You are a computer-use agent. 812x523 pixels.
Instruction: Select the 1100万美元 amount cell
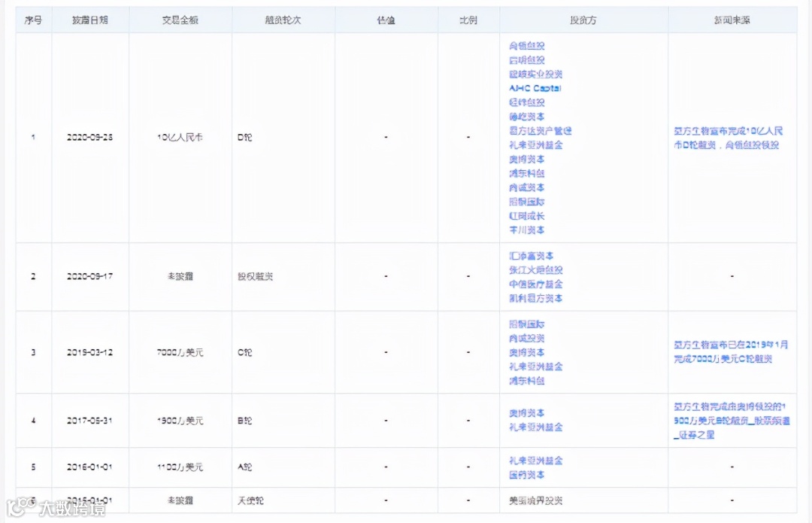(x=180, y=467)
